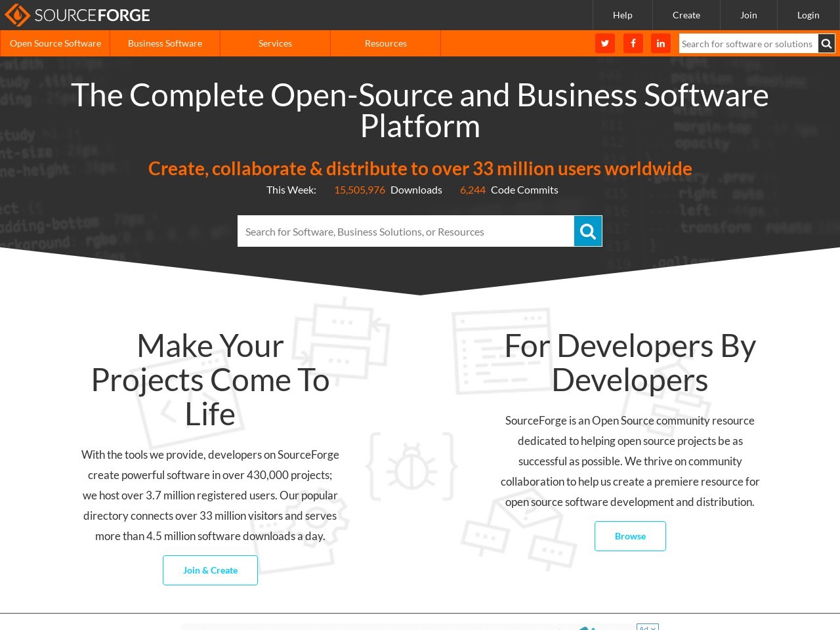This screenshot has height=630, width=840.
Task: Click the blue hero search button
Action: pos(588,231)
